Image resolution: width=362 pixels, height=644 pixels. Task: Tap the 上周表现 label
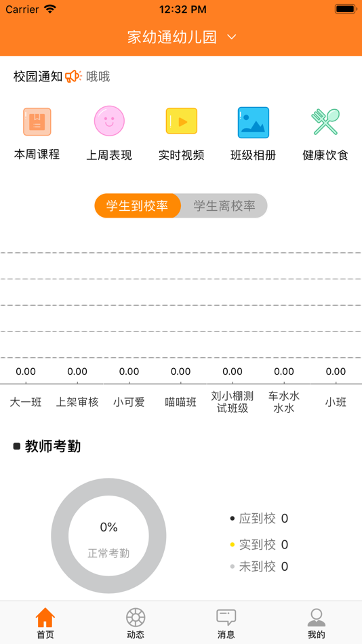(109, 155)
